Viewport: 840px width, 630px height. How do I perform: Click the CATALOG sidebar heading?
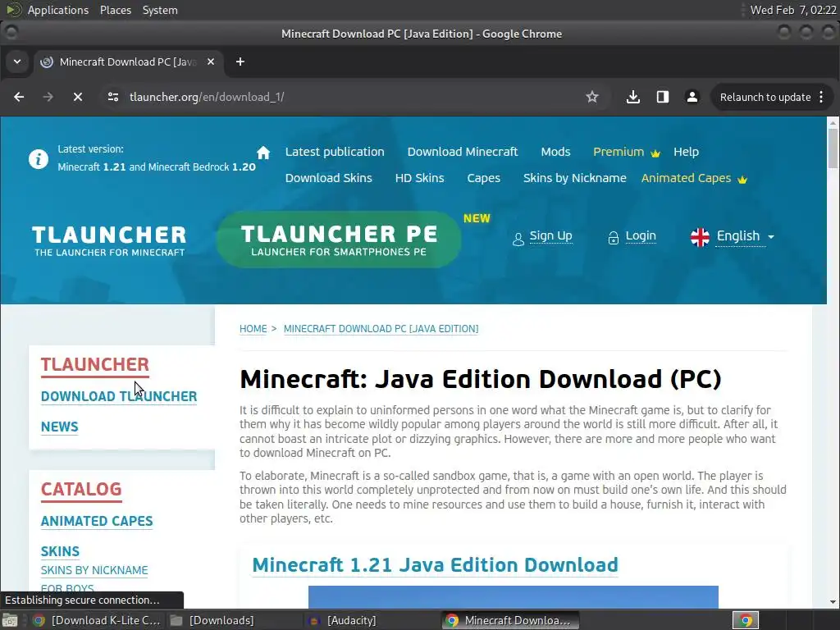(x=81, y=490)
